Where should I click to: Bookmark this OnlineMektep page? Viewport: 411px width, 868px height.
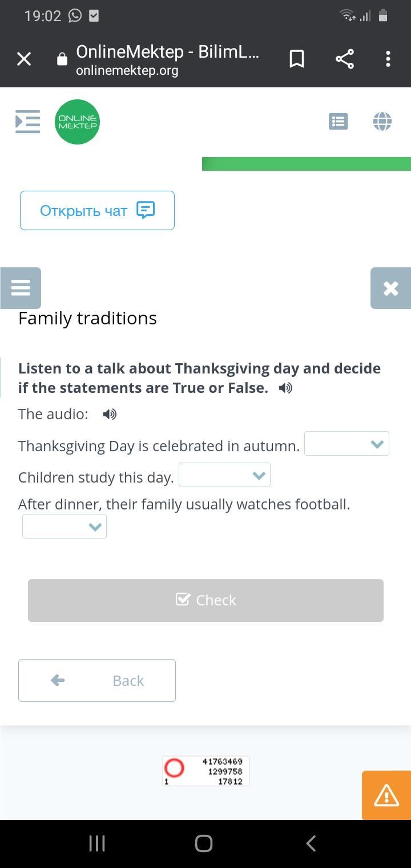tap(297, 59)
